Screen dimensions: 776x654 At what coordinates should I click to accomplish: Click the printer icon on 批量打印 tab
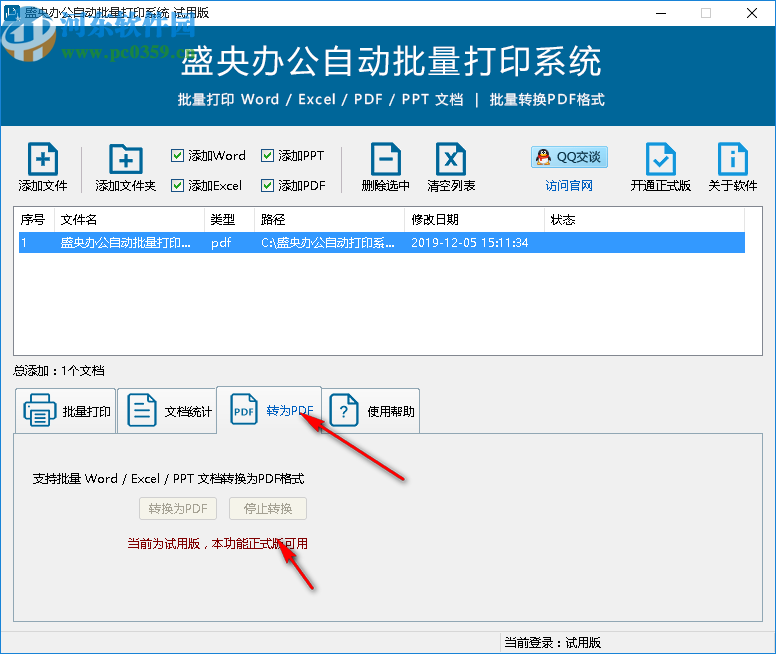pos(40,410)
